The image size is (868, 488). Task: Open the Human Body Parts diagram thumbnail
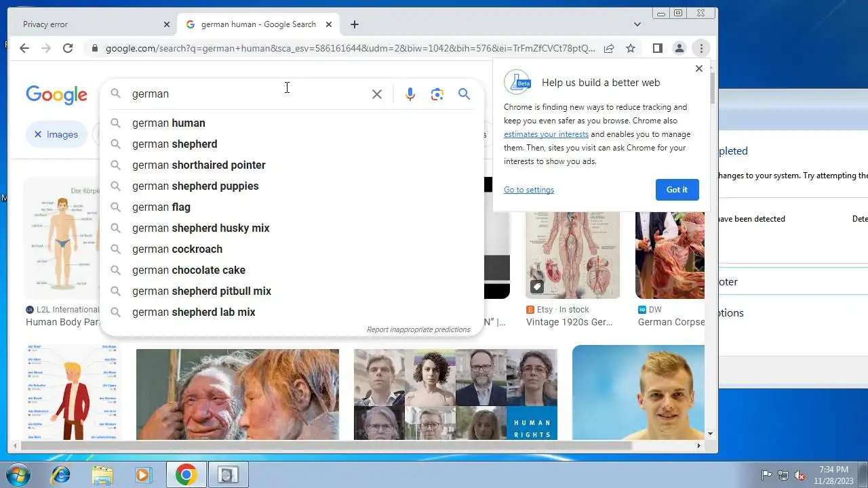click(61, 237)
